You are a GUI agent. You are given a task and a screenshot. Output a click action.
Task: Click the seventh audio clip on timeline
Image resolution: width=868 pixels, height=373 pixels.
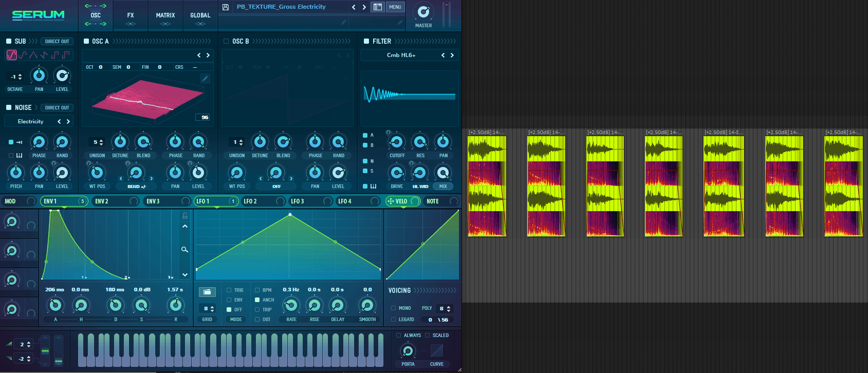(843, 183)
